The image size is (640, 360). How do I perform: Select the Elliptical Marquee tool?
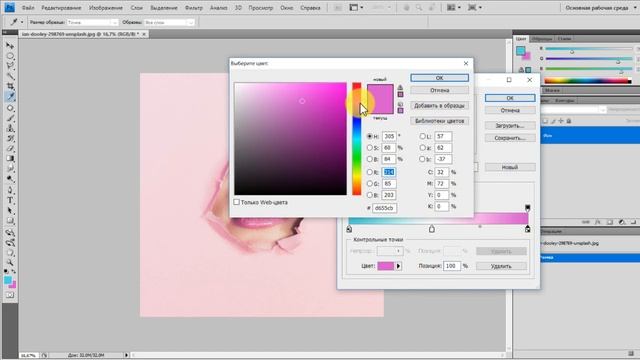pos(10,56)
